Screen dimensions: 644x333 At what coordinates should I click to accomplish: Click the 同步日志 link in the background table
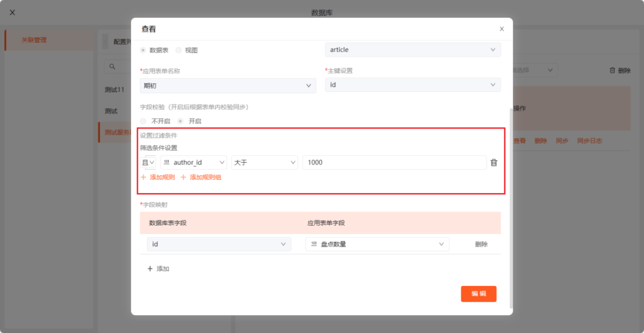click(590, 141)
